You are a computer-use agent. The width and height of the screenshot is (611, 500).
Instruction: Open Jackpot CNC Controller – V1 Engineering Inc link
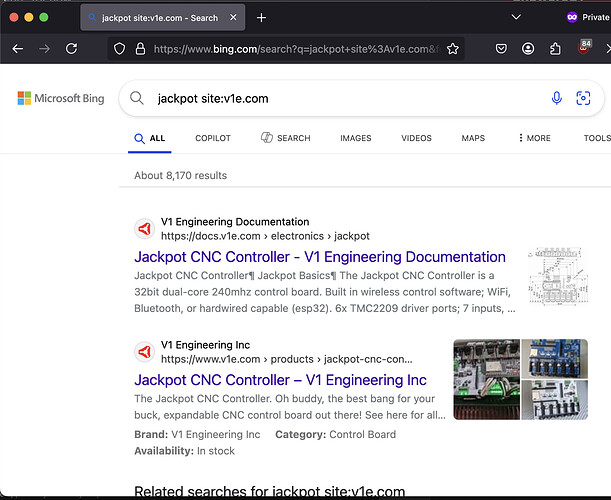pos(280,380)
